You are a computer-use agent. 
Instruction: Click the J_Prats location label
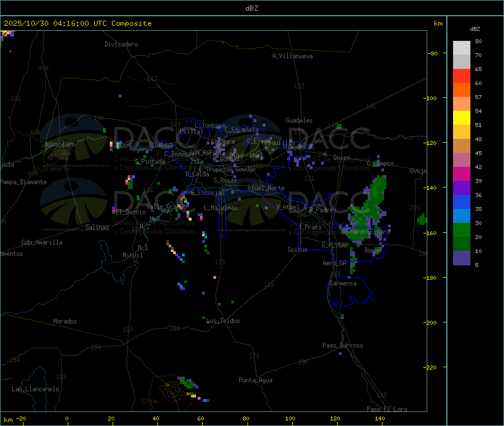[310, 227]
